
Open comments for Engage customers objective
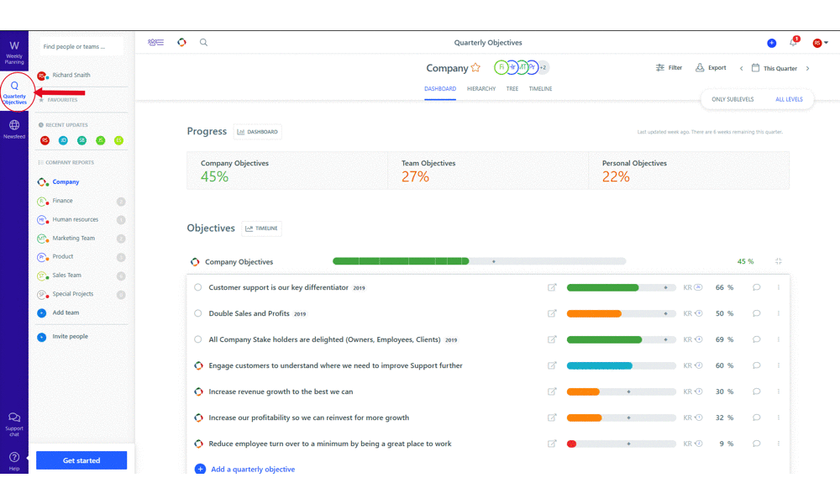[757, 365]
